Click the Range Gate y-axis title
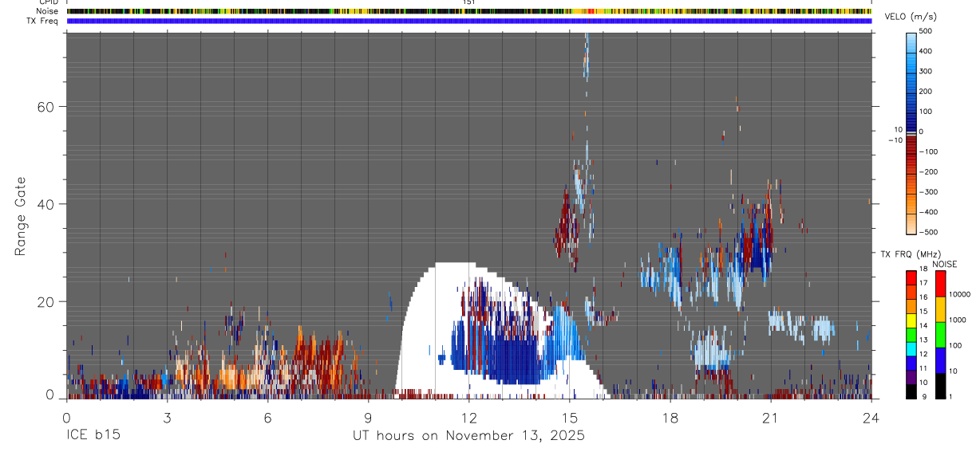Image resolution: width=980 pixels, height=452 pixels. coord(22,216)
